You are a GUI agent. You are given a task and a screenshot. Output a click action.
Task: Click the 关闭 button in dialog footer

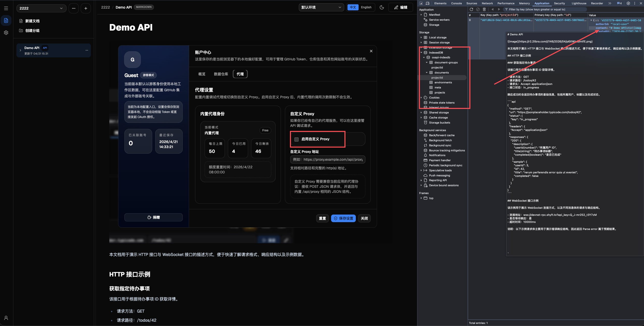tap(364, 218)
